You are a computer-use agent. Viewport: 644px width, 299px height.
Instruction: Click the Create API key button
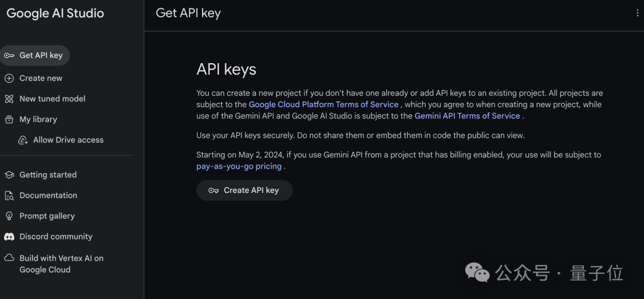coord(244,191)
